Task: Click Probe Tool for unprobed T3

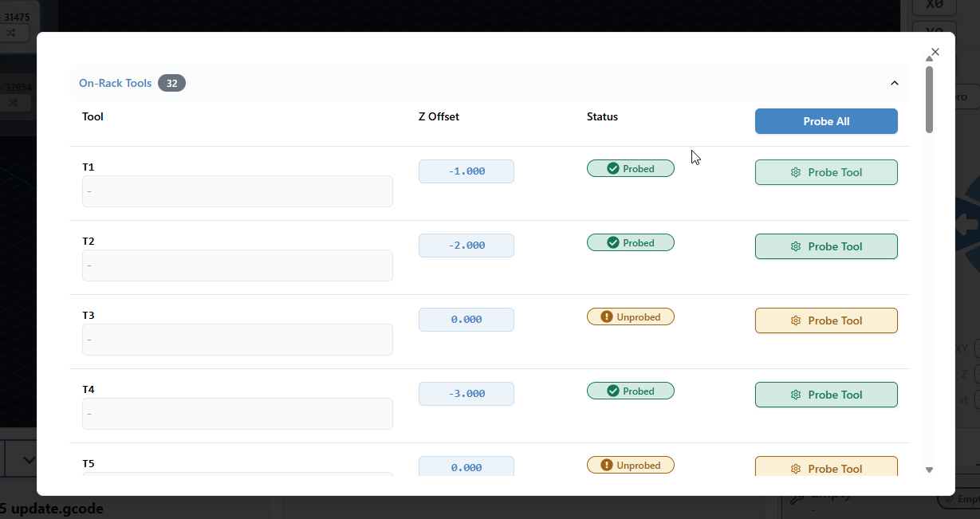Action: coord(826,320)
